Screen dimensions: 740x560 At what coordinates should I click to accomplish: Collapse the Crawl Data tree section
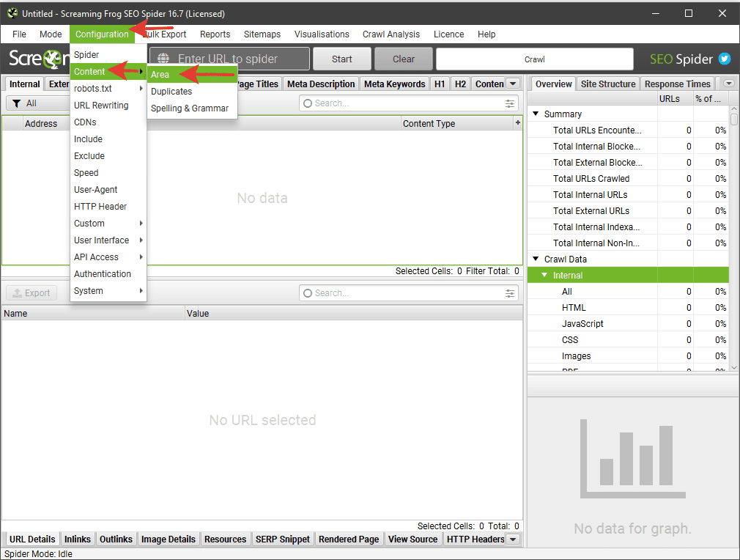(x=536, y=259)
